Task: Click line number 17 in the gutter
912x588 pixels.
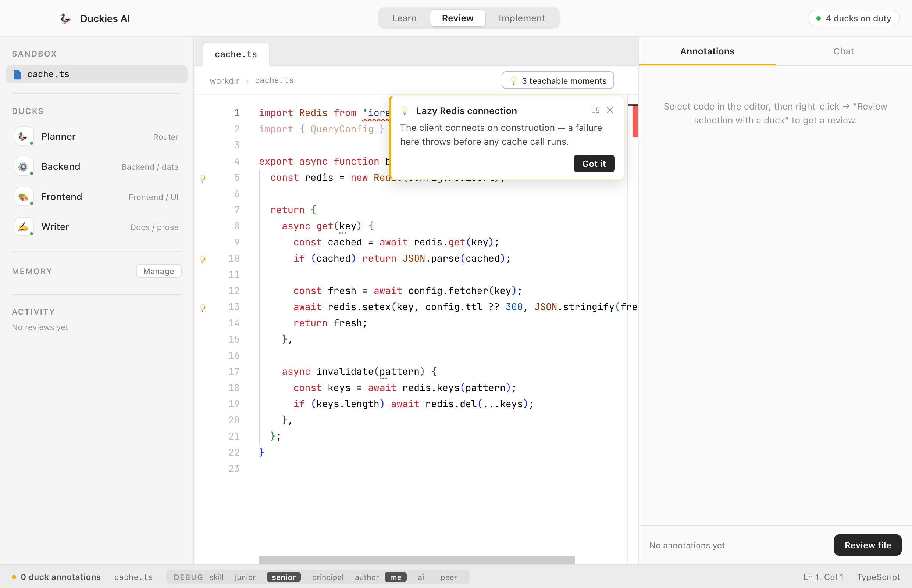Action: coord(234,372)
